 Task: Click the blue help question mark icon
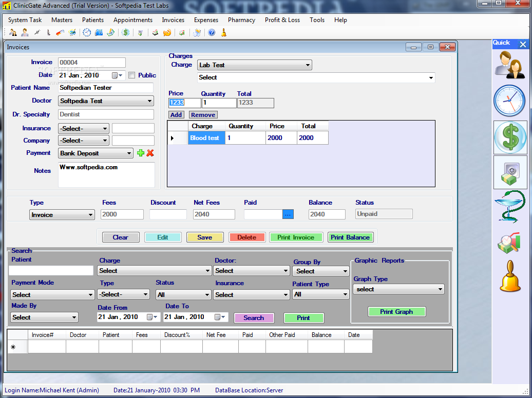[x=212, y=33]
